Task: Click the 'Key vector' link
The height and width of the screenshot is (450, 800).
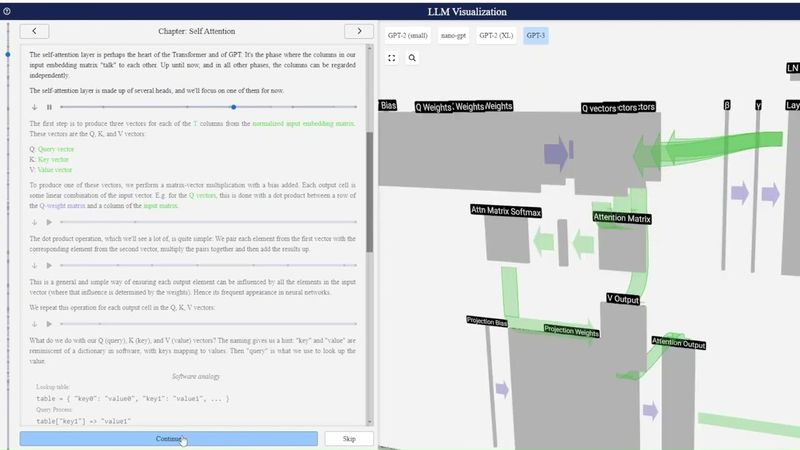Action: pos(53,160)
